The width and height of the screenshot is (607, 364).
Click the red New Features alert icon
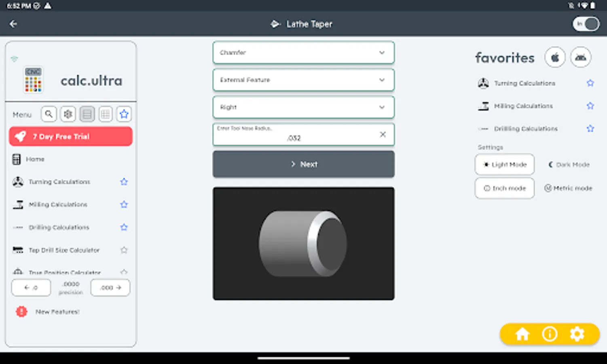21,312
